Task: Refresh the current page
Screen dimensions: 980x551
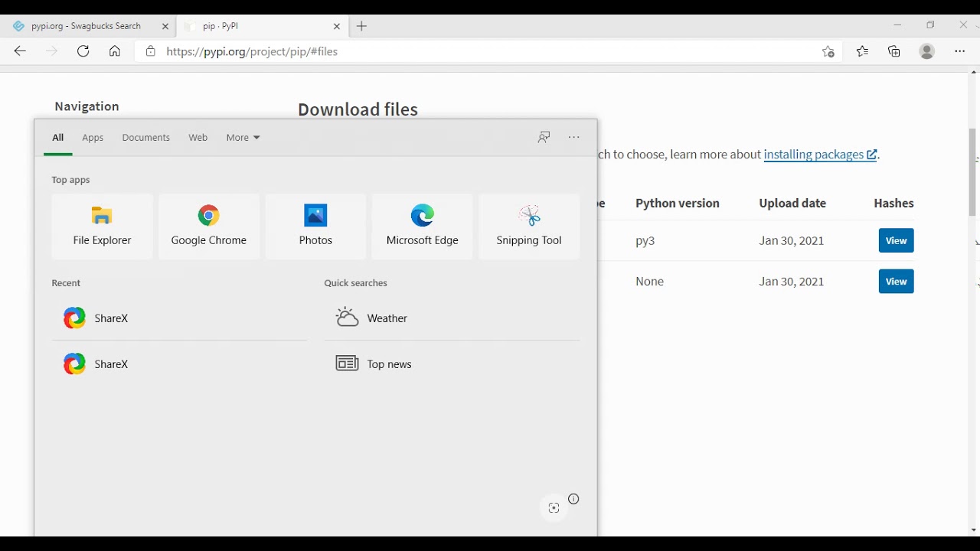Action: [x=83, y=51]
